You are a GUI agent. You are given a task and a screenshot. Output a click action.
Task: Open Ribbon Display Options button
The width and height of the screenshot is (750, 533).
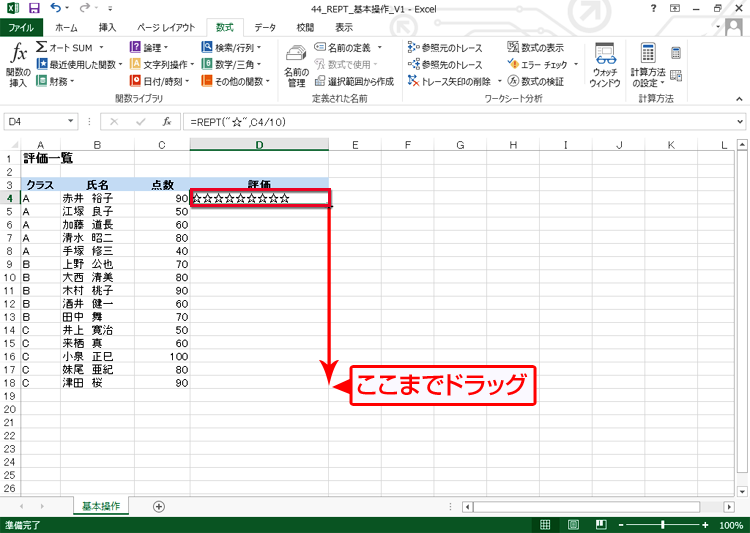coord(675,8)
